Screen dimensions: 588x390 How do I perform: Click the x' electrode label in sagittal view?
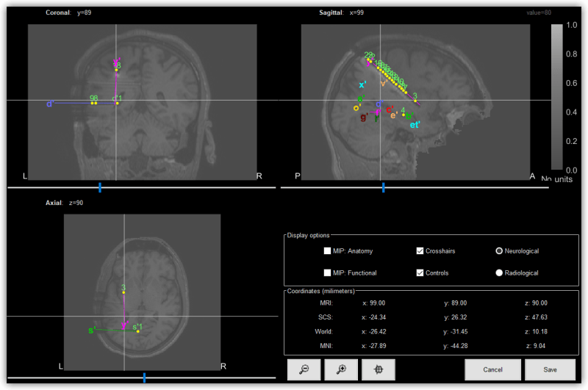(362, 85)
